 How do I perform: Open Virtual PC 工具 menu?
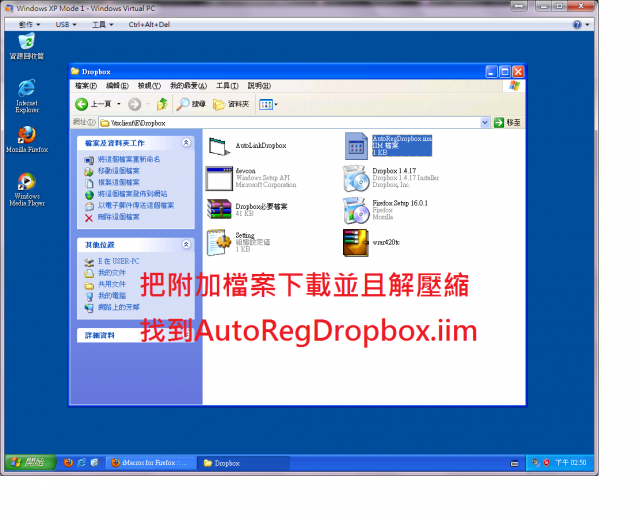(x=102, y=24)
